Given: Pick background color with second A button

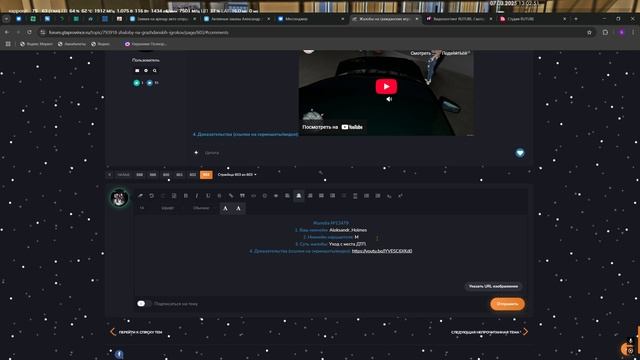Looking at the screenshot, I should pos(238,209).
